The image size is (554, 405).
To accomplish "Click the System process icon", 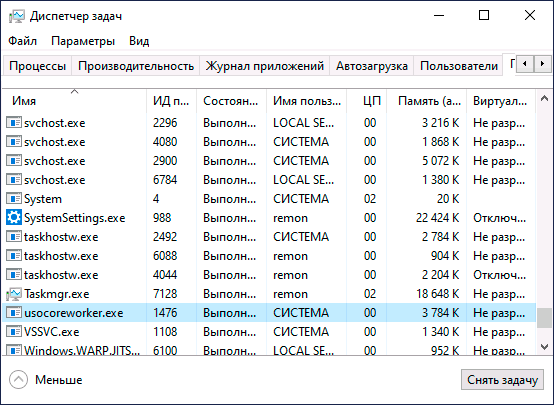I will (14, 199).
